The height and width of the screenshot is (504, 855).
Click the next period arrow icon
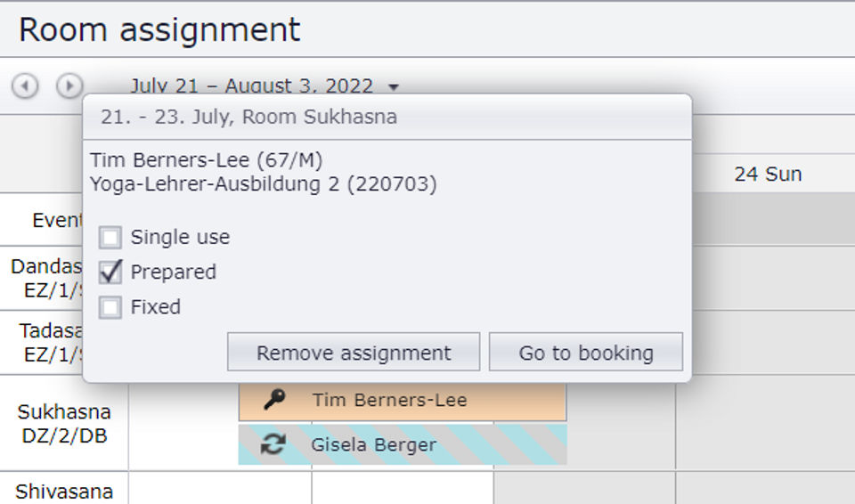coord(69,85)
